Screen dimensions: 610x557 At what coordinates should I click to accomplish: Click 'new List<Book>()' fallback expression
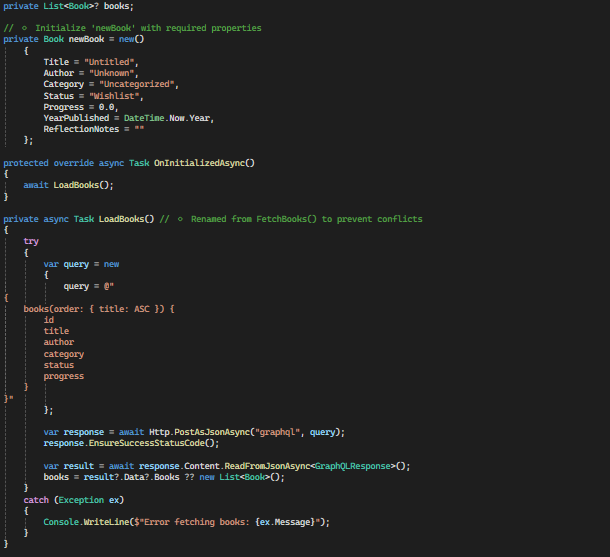click(242, 477)
